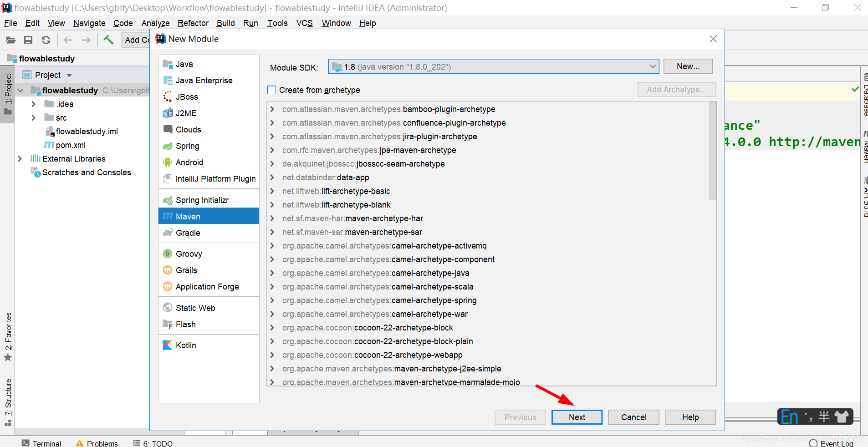Select the Spring module type
868x447 pixels.
coord(209,146)
